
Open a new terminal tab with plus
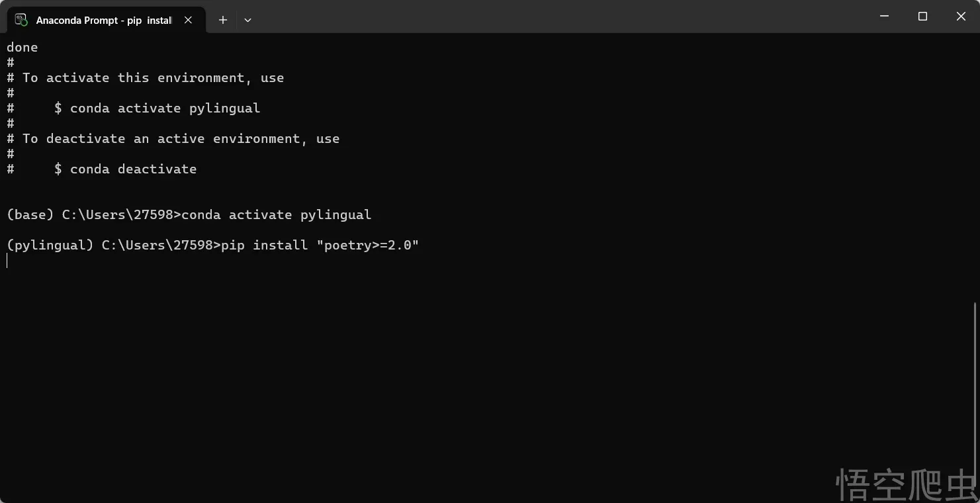point(223,20)
